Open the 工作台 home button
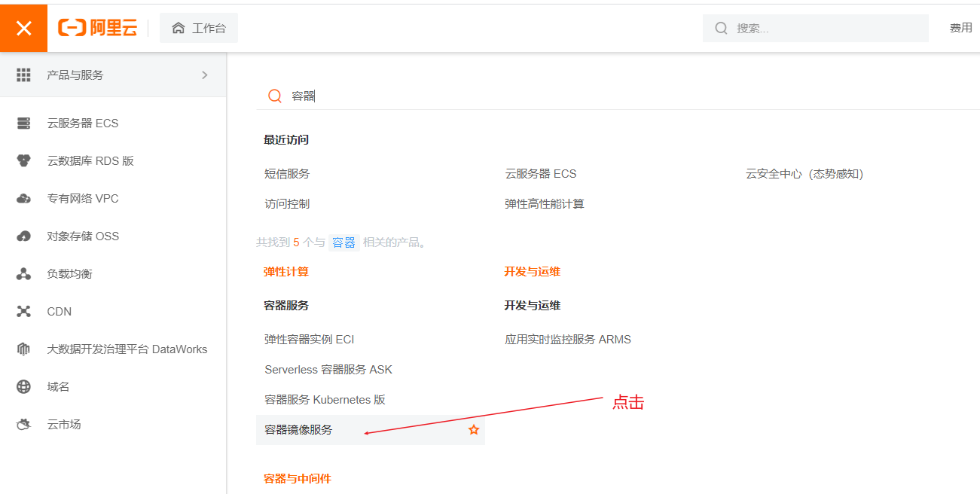The image size is (980, 494). pos(199,28)
